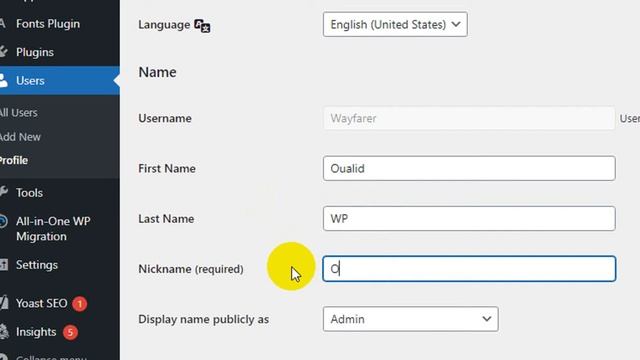Click the Insights notification badge showing 5
Viewport: 640px width, 360px height.
pyautogui.click(x=70, y=332)
